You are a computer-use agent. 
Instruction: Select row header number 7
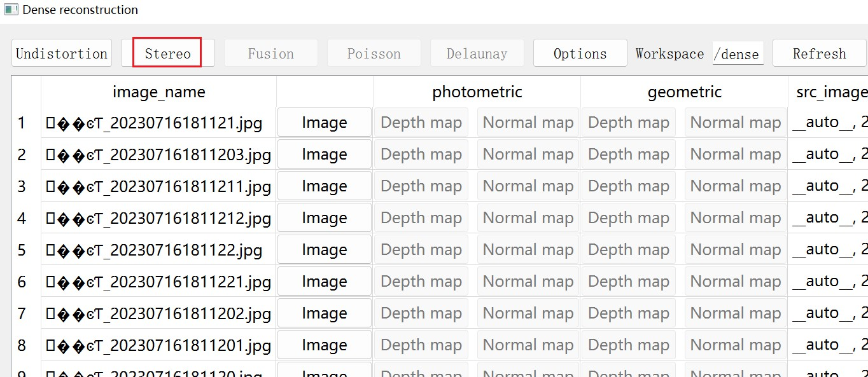pos(22,313)
